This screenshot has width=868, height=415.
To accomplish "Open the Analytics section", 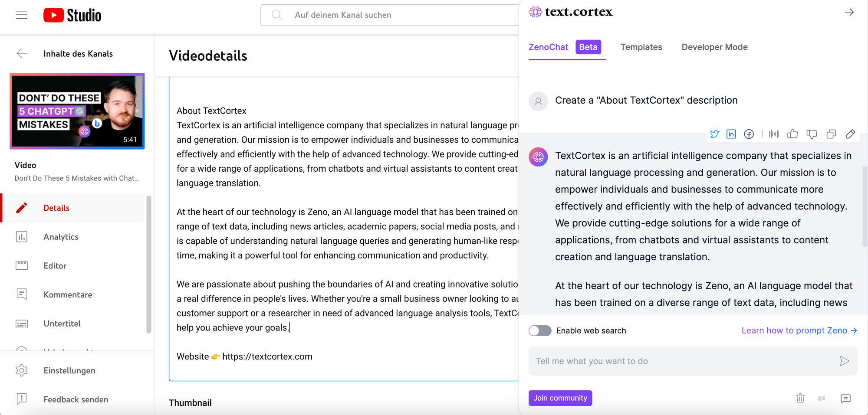I will pos(60,237).
